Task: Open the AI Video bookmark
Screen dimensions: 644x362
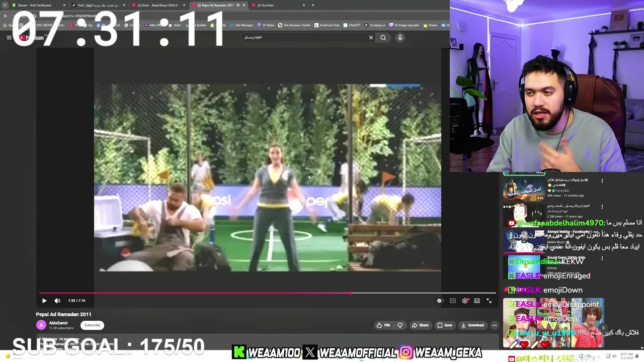Action: tap(266, 25)
